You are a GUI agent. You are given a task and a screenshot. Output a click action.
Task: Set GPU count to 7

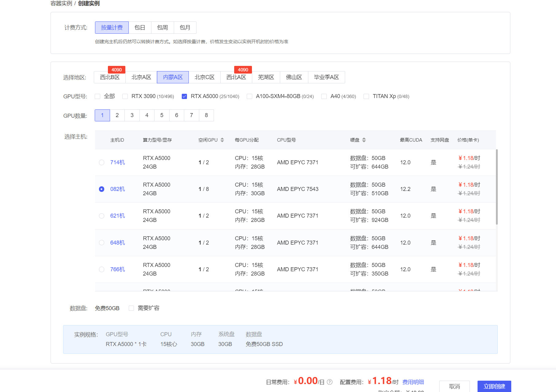coord(192,115)
